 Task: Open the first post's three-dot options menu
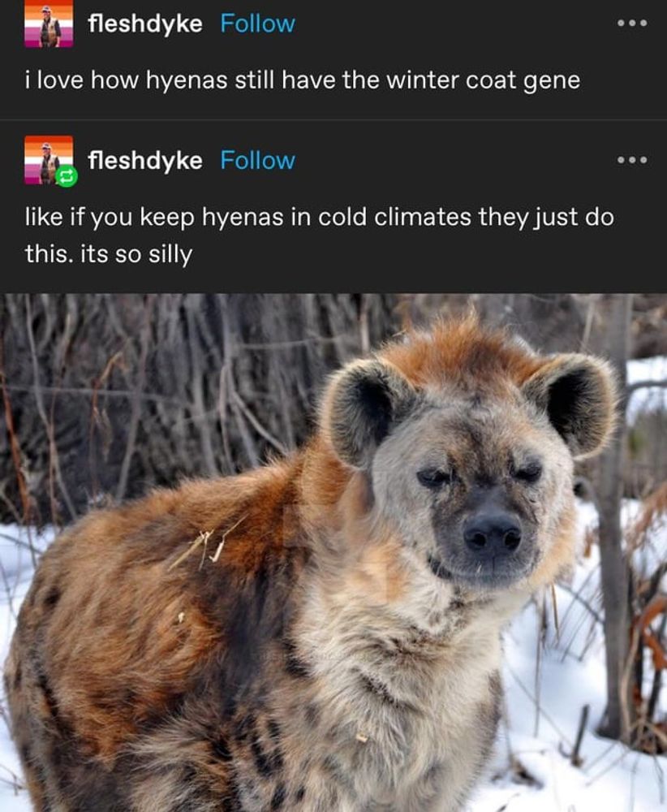632,24
